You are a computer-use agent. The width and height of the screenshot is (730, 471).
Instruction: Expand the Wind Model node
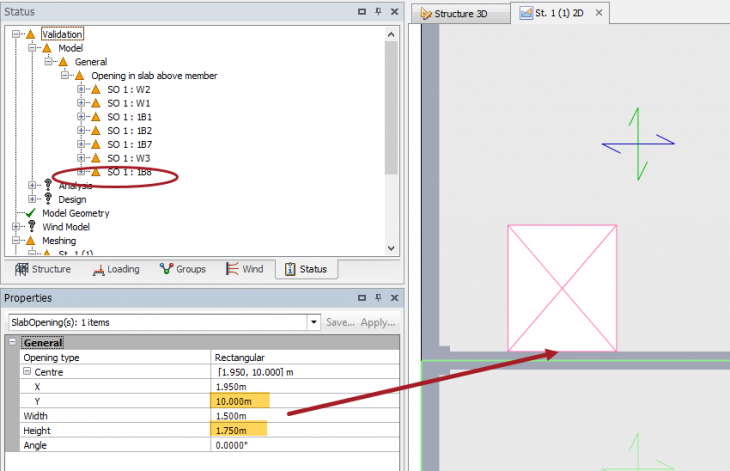tap(16, 227)
